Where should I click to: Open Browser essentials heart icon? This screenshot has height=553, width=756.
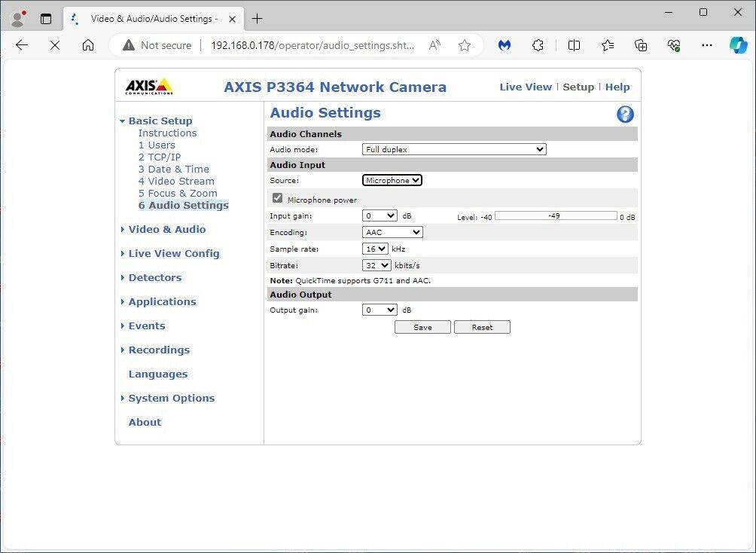(x=674, y=45)
